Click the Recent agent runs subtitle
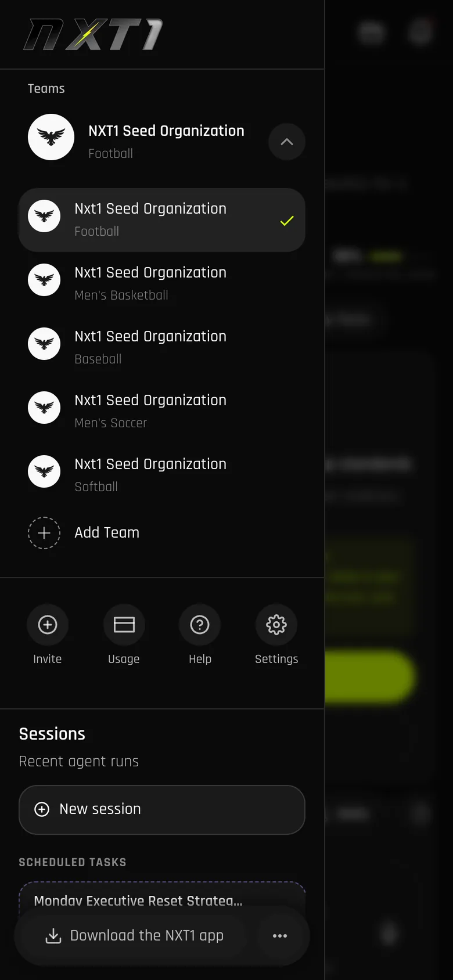 point(79,761)
